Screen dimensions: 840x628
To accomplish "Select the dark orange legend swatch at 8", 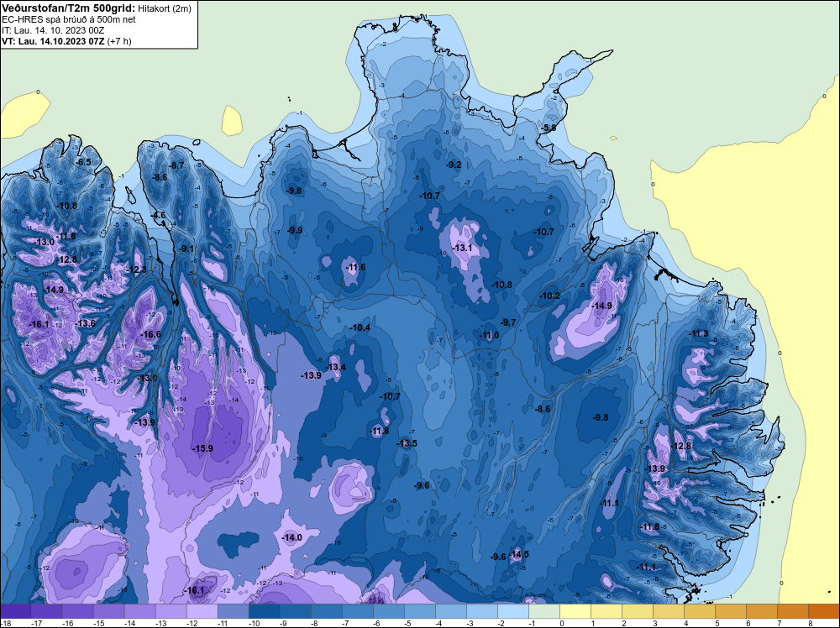I will [x=824, y=611].
